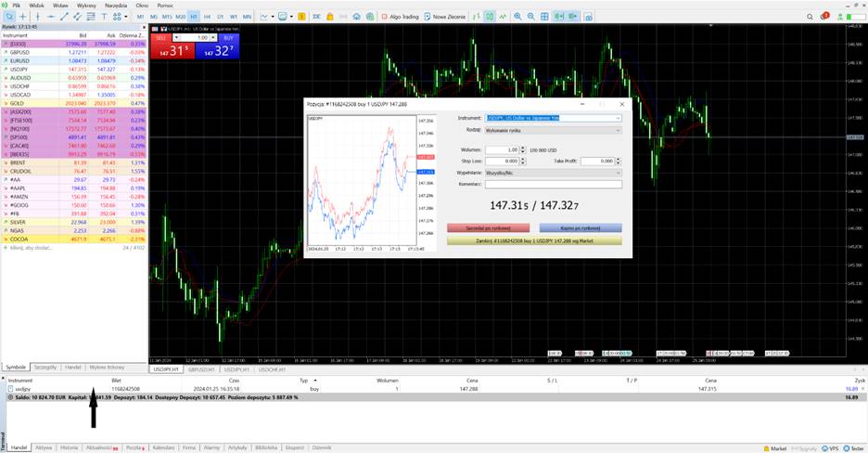
Task: Select the trendline drawing tool
Action: 64,17
